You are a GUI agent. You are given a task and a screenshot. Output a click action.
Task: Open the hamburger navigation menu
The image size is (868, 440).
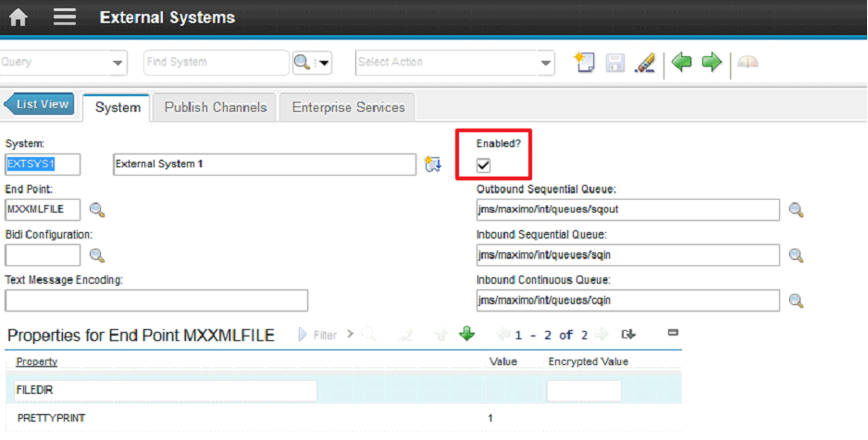tap(65, 18)
